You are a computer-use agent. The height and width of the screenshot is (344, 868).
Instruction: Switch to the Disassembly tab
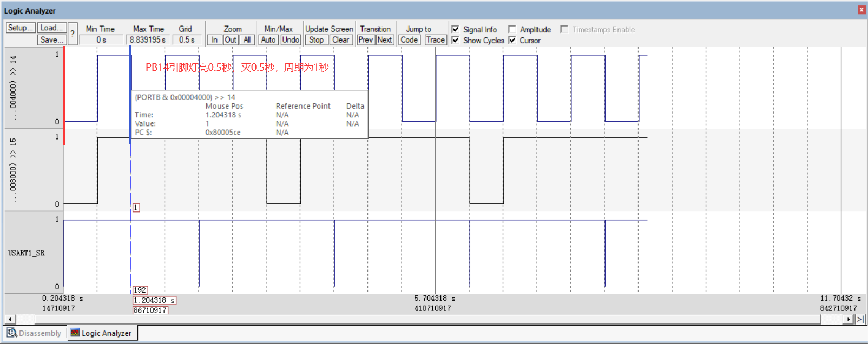click(35, 333)
